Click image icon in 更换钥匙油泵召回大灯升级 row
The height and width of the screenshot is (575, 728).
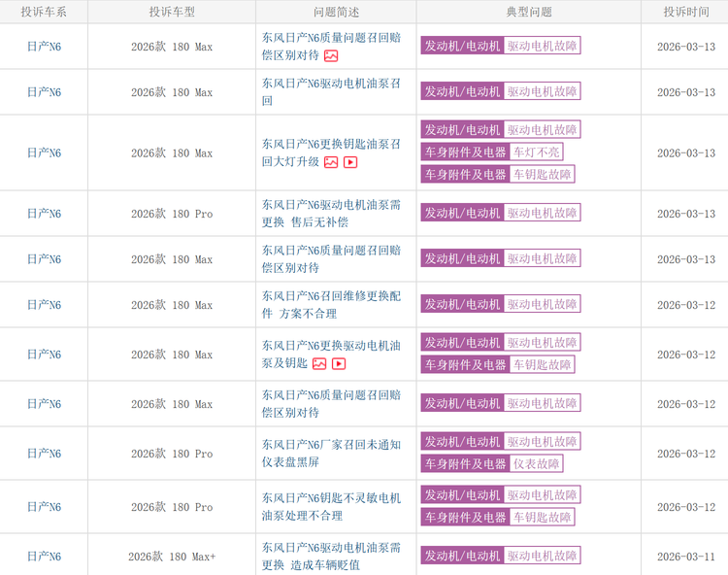[331, 162]
